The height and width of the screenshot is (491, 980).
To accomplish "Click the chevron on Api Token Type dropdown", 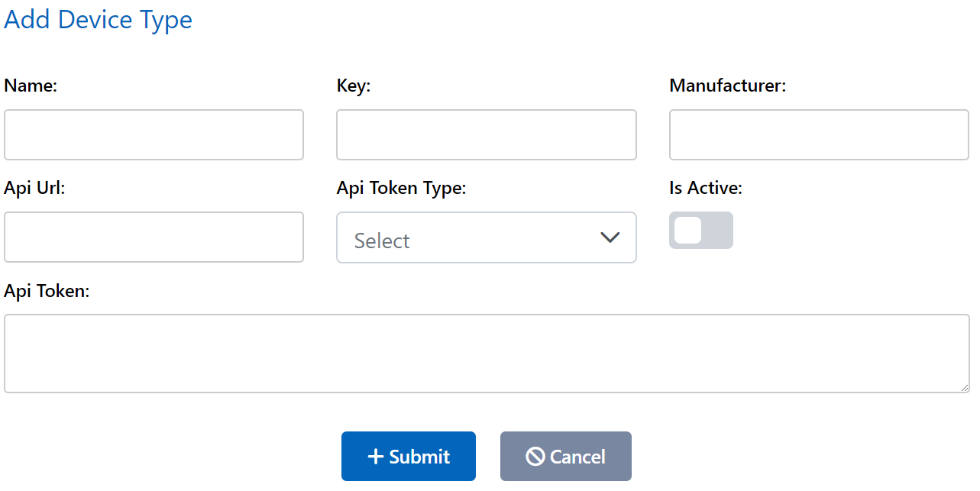I will click(x=610, y=237).
